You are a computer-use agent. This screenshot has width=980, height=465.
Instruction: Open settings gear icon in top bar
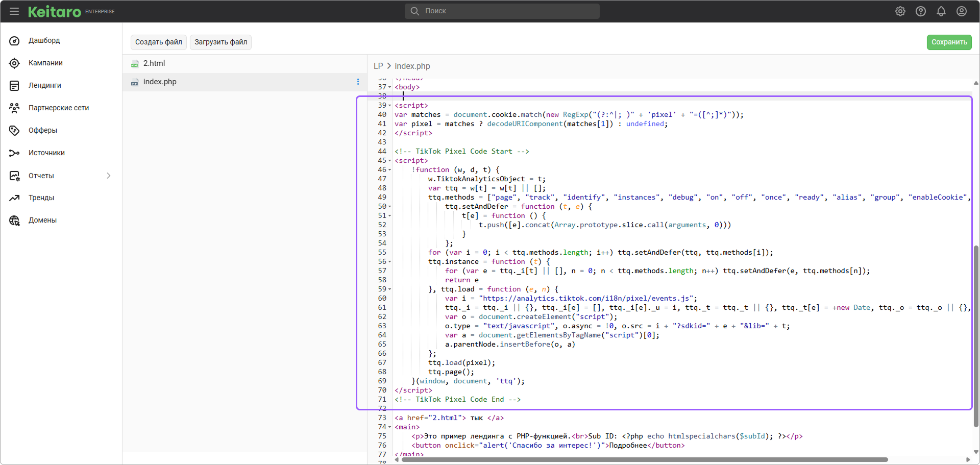click(x=900, y=11)
